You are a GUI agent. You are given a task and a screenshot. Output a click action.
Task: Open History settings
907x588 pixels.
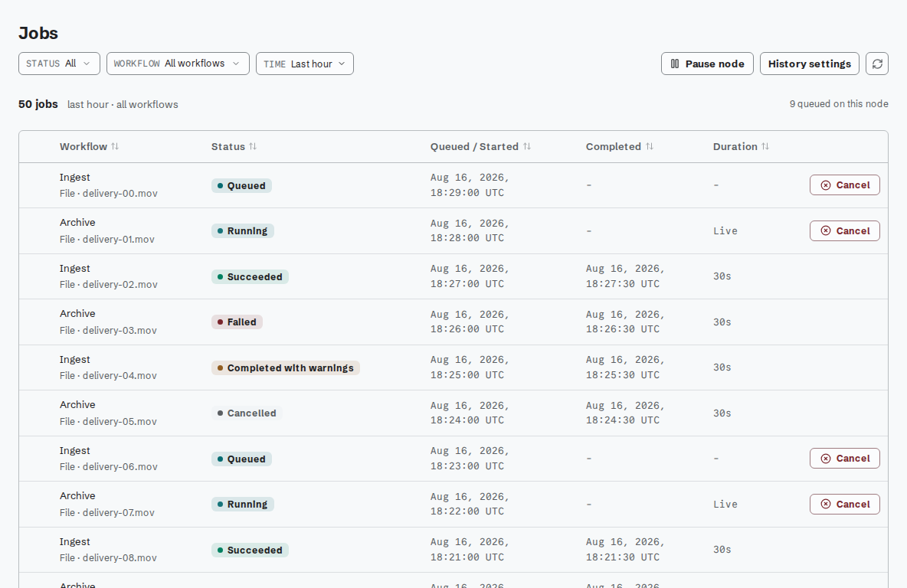click(809, 64)
